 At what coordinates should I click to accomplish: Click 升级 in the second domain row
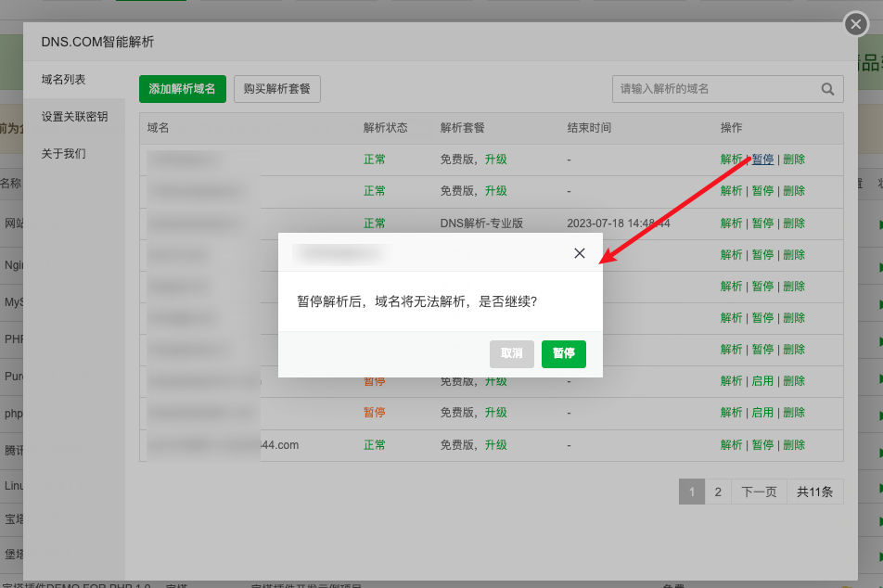coord(495,191)
